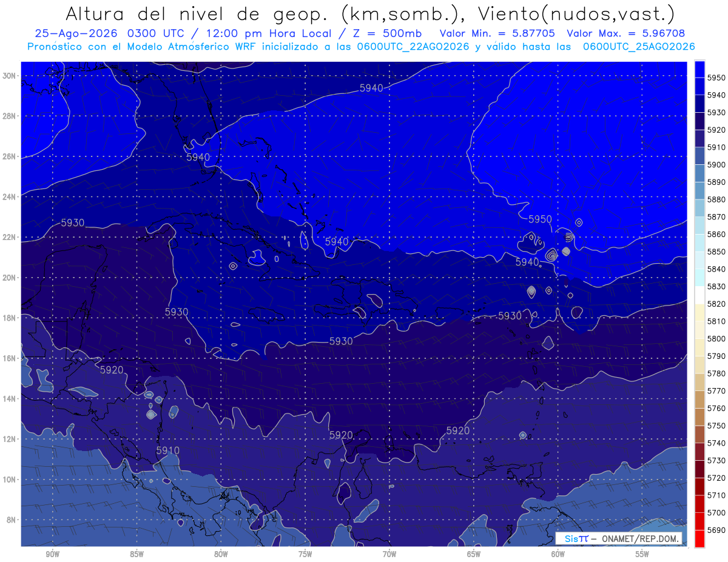Click the dark maroon swatch between 5730 and 5720
This screenshot has width=728, height=562.
coord(699,469)
